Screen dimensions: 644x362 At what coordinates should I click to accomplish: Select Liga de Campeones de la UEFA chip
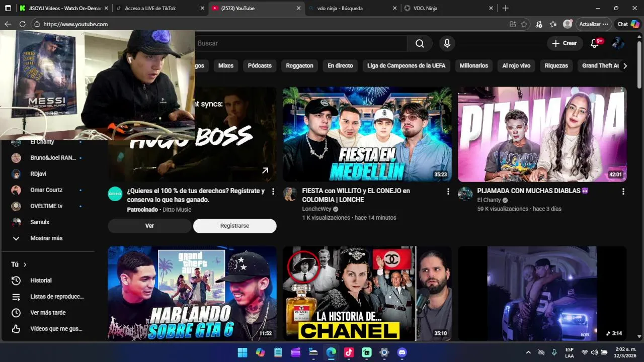point(406,65)
